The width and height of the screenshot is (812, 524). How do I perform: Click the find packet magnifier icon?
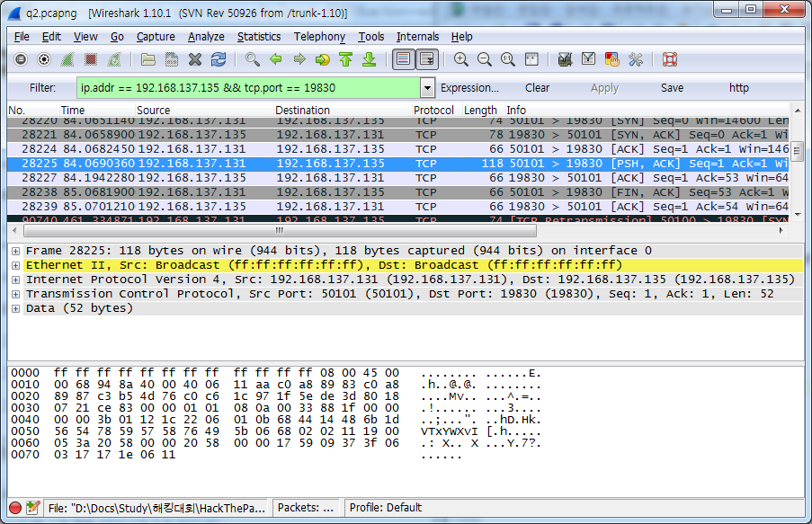(253, 59)
